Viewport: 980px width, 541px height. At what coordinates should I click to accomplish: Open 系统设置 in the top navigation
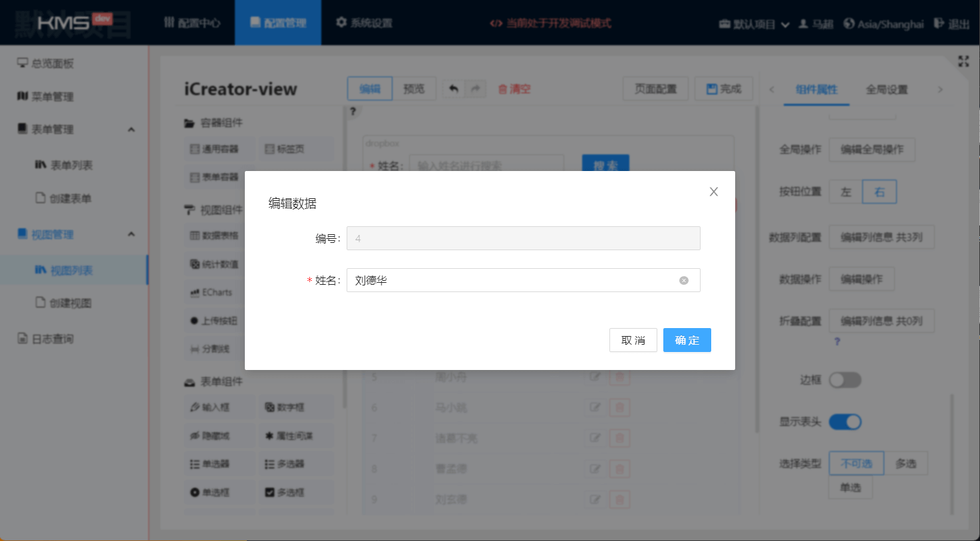(364, 23)
